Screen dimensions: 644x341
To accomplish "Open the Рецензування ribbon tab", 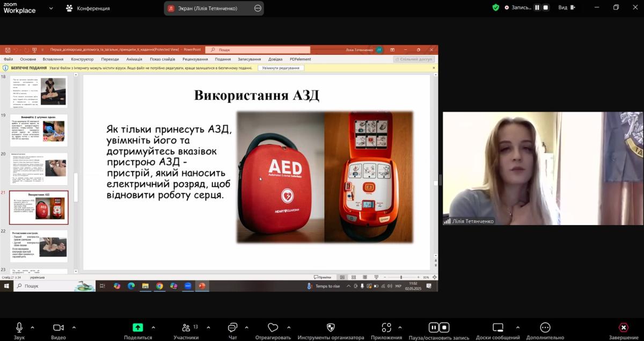I will click(195, 59).
